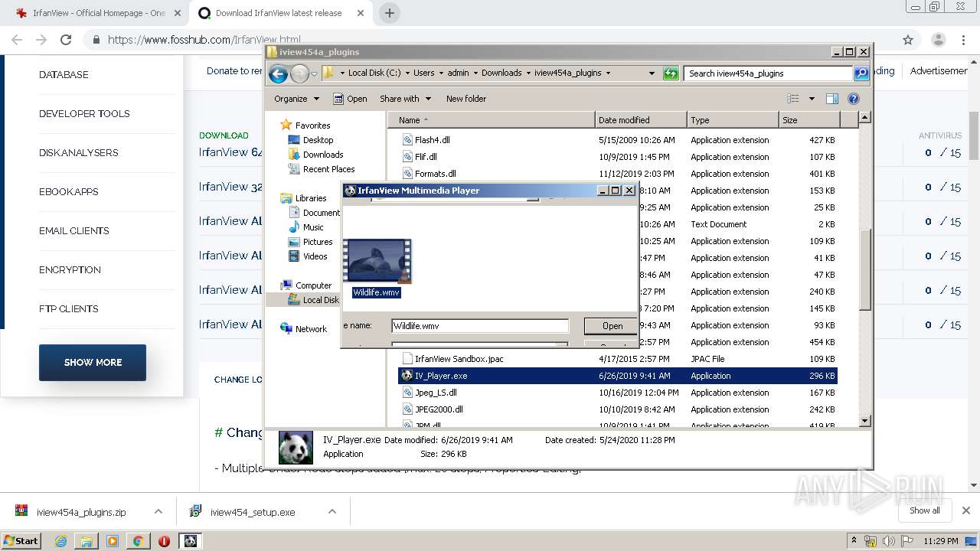The image size is (980, 551).
Task: Click the search magnifier icon in Explorer
Action: [x=861, y=73]
